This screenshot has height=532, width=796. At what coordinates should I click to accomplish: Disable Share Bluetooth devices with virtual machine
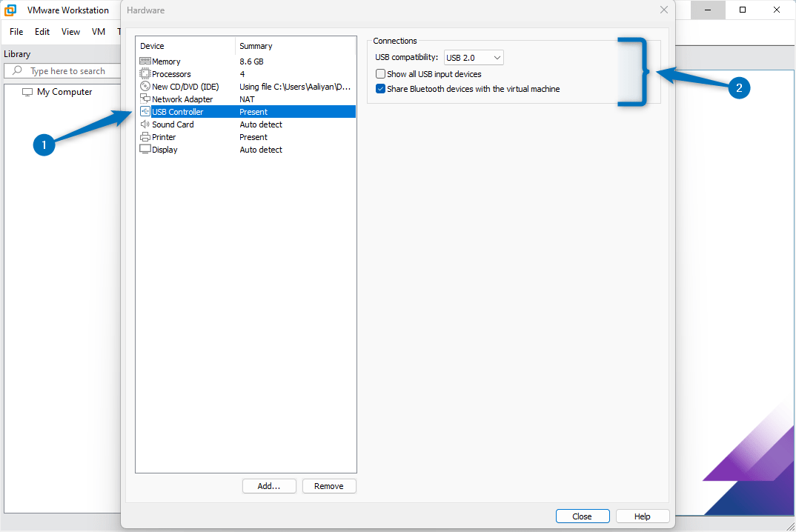coord(380,88)
